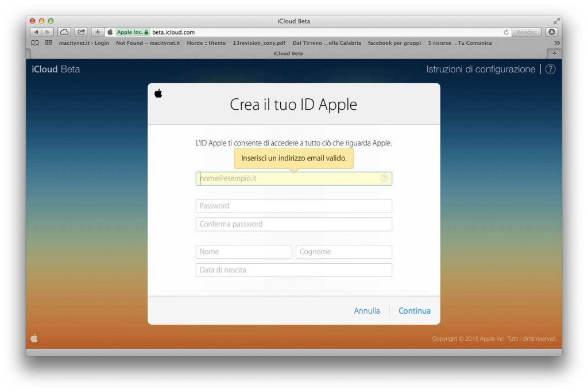588x392 pixels.
Task: Click the iCloud Beta logo text
Action: pos(56,69)
